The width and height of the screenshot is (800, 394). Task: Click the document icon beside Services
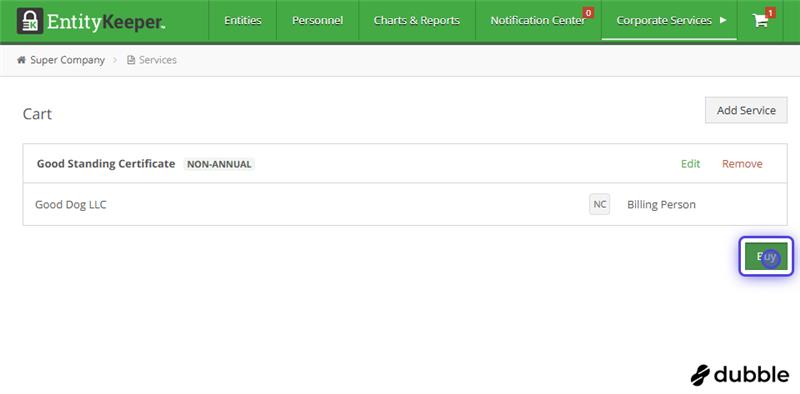coord(131,60)
